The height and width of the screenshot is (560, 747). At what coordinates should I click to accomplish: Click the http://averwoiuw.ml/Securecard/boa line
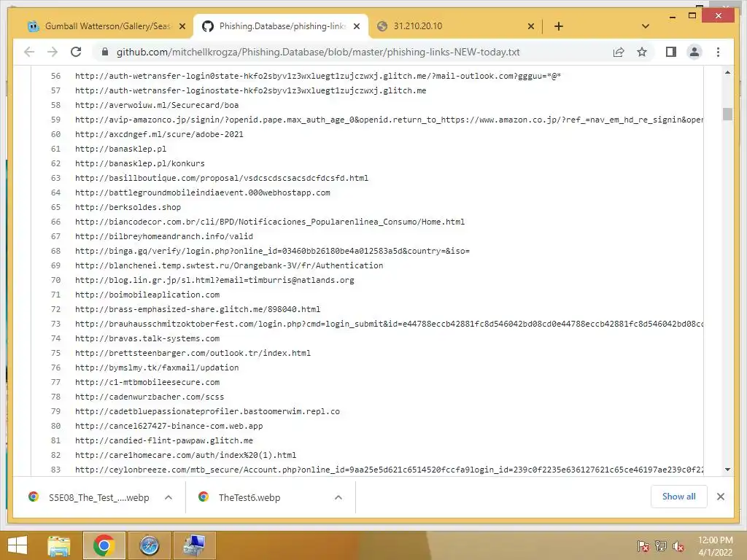point(157,105)
